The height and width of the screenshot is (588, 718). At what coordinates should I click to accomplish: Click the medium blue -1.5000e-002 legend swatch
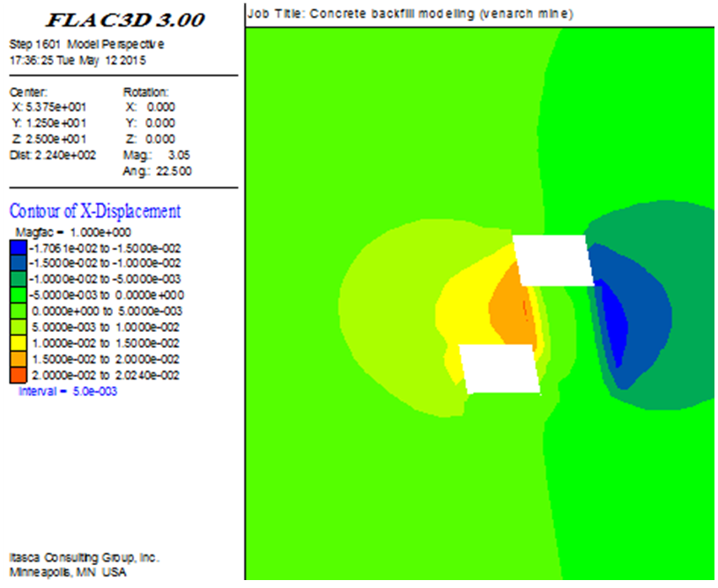(19, 262)
